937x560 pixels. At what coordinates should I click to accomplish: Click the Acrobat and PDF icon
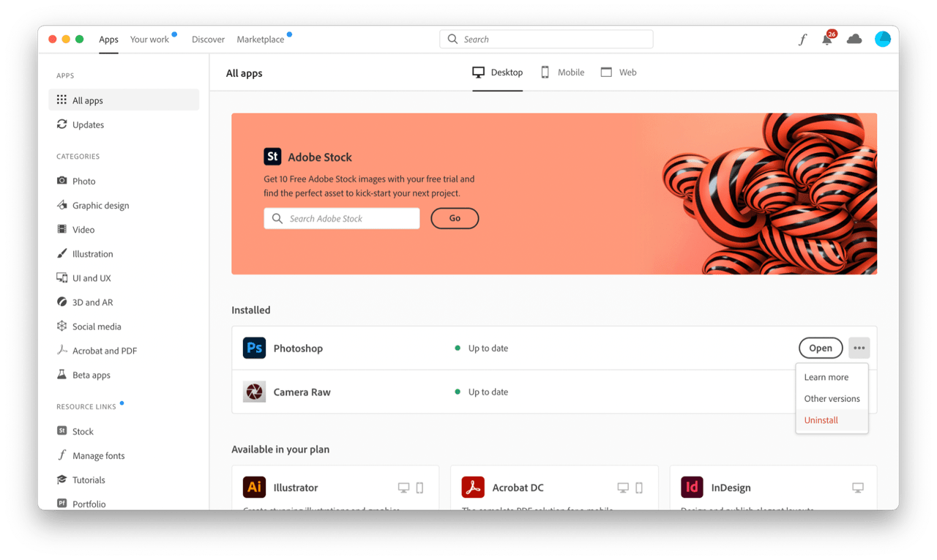click(x=61, y=350)
